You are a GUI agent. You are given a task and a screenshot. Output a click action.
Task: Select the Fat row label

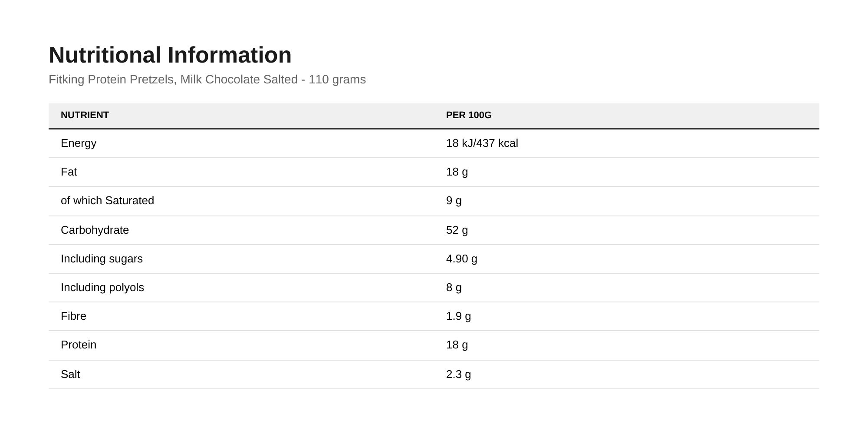[69, 172]
